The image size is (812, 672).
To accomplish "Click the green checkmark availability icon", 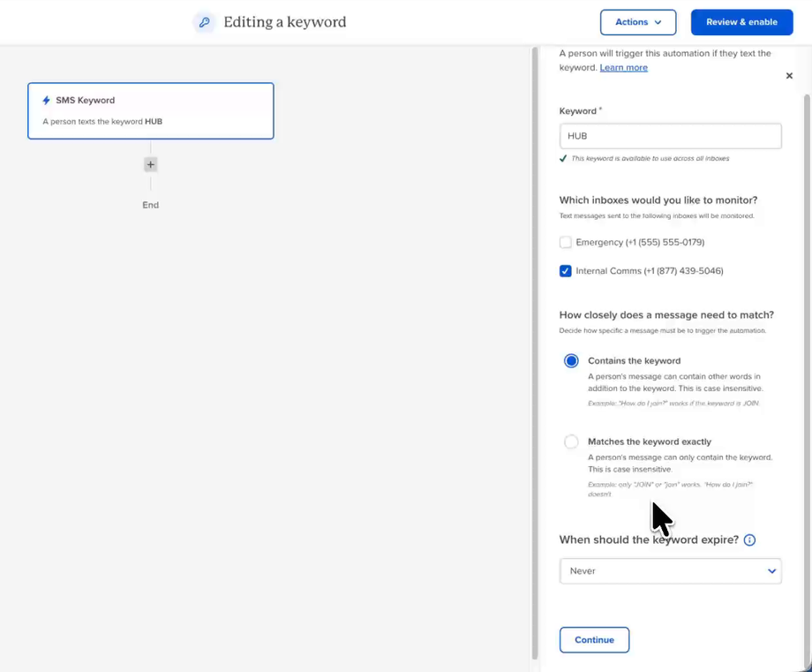I will [x=563, y=159].
